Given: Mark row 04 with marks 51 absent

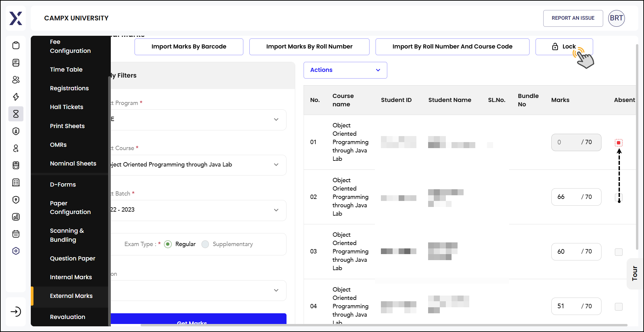Looking at the screenshot, I should pos(619,307).
